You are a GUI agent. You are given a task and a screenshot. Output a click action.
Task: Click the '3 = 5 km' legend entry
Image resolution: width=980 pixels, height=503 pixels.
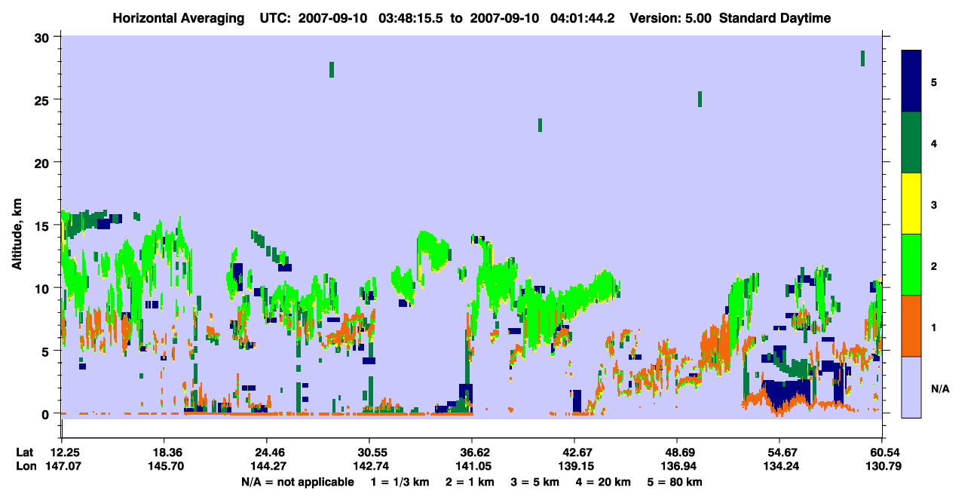[x=536, y=481]
